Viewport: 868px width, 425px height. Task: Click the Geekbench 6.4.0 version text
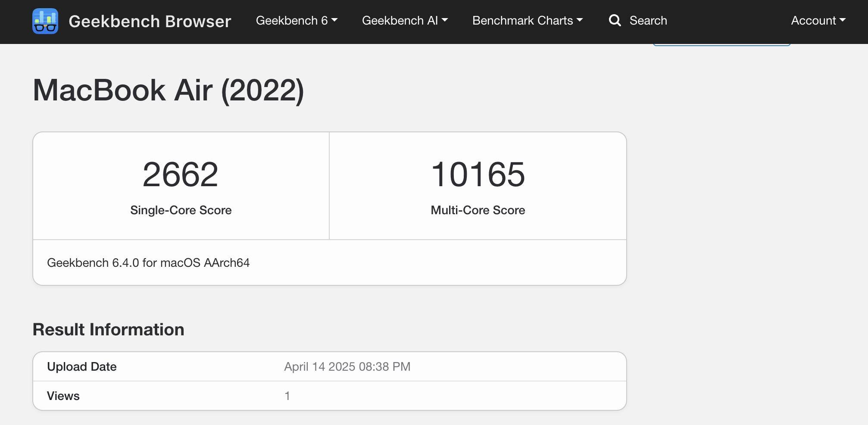pos(148,263)
